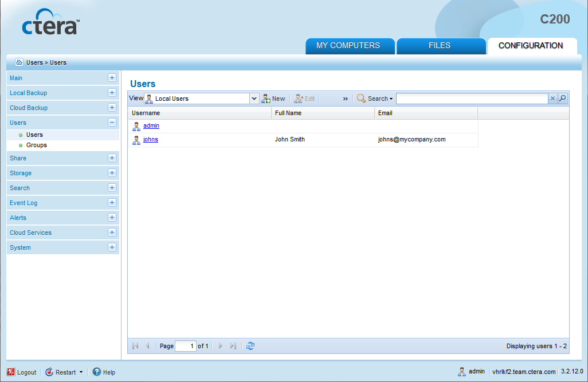The width and height of the screenshot is (588, 382).
Task: Expand the Cloud Services sidebar section
Action: coord(112,233)
